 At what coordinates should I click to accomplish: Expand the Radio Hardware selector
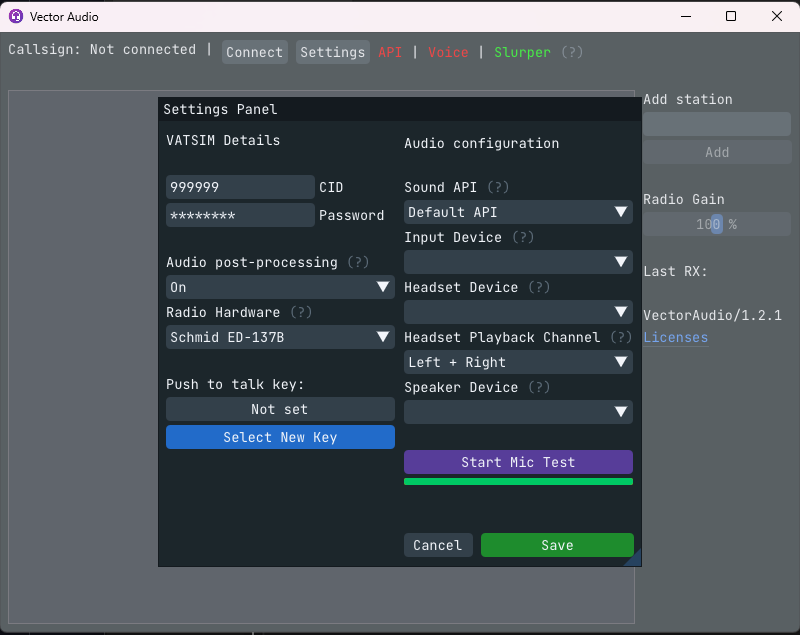(280, 337)
